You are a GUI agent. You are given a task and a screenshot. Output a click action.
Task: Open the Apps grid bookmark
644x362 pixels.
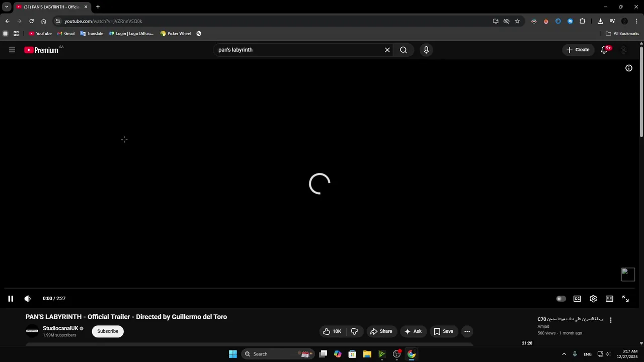pyautogui.click(x=16, y=34)
